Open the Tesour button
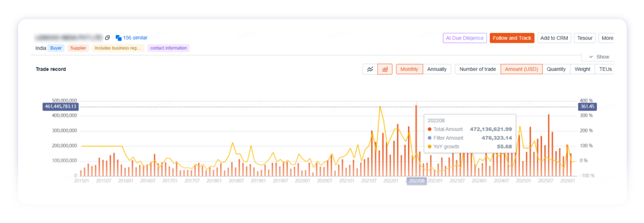The width and height of the screenshot is (644, 223). 585,38
